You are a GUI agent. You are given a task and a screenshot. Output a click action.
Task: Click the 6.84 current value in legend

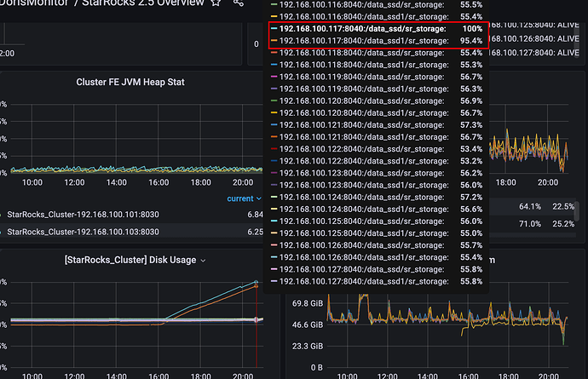pos(255,215)
